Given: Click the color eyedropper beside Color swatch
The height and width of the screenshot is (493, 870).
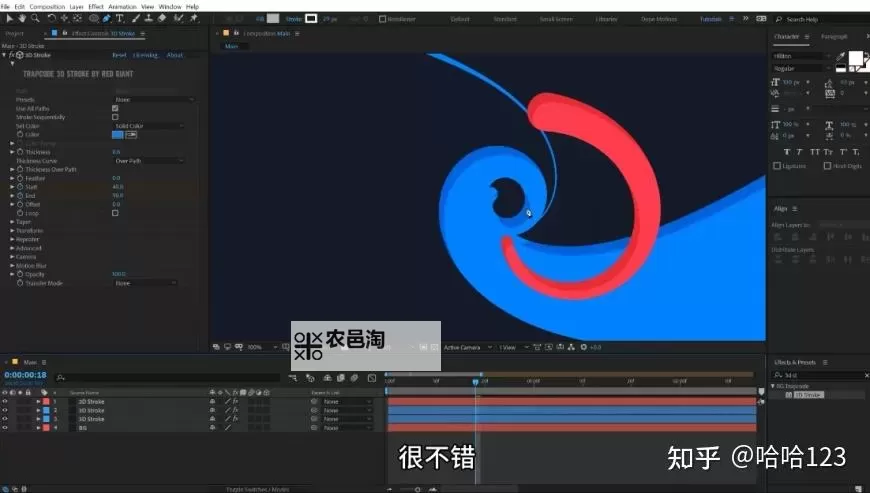Looking at the screenshot, I should pyautogui.click(x=131, y=135).
